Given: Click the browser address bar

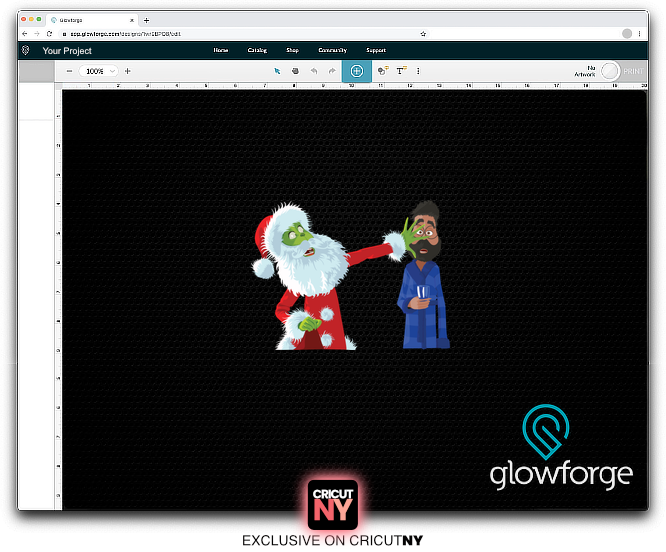Looking at the screenshot, I should (x=244, y=34).
